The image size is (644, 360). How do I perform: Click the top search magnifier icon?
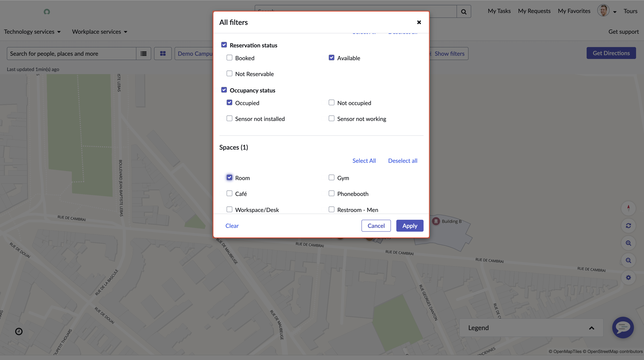pyautogui.click(x=464, y=12)
